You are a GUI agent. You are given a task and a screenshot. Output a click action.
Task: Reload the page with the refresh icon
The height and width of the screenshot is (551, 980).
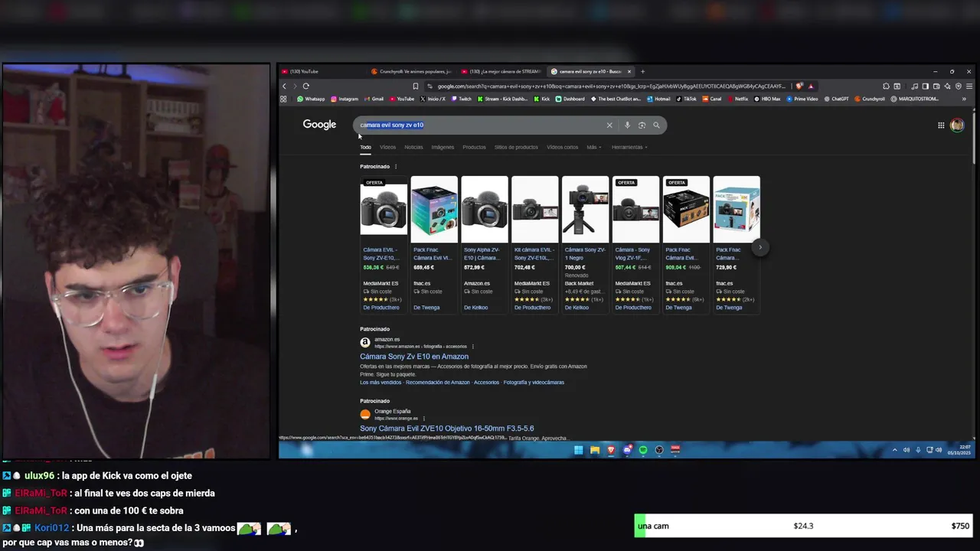tap(305, 86)
